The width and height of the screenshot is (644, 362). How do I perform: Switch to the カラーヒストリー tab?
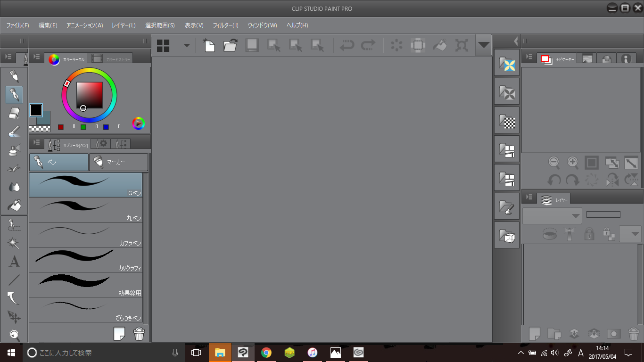[x=111, y=59]
